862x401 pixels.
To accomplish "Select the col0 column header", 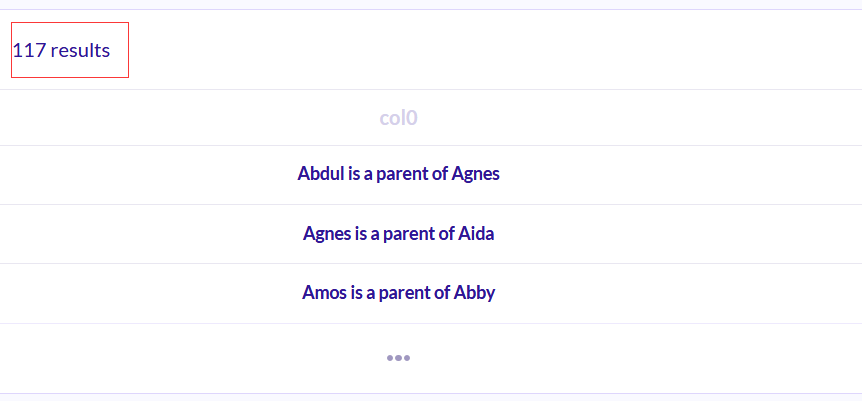I will (x=398, y=118).
